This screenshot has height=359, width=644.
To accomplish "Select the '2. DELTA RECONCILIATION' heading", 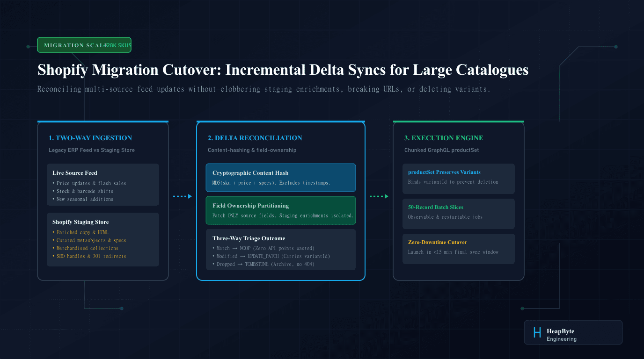I will [255, 138].
